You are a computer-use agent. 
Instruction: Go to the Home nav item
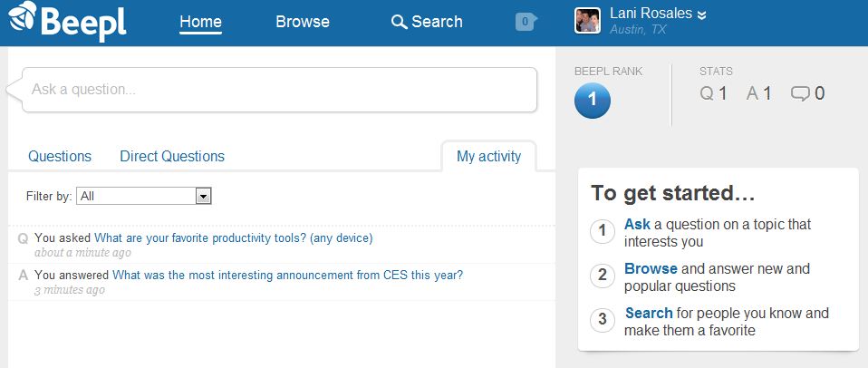pos(201,22)
